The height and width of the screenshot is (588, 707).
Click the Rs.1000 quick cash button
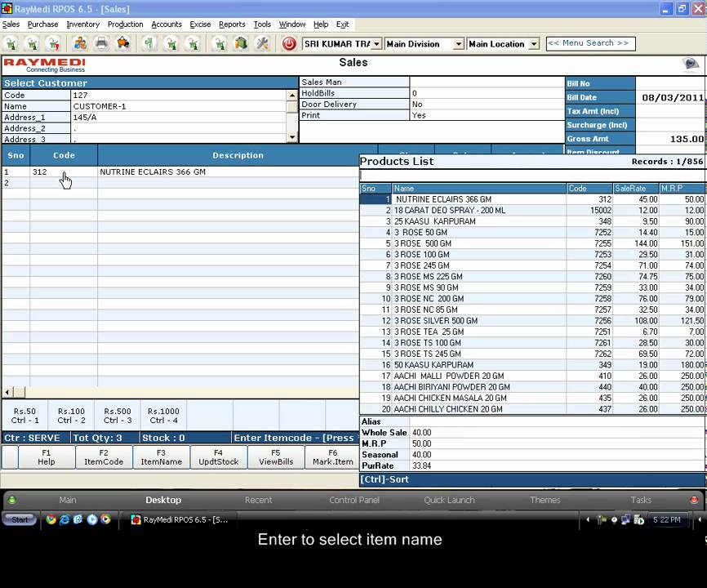click(x=163, y=416)
